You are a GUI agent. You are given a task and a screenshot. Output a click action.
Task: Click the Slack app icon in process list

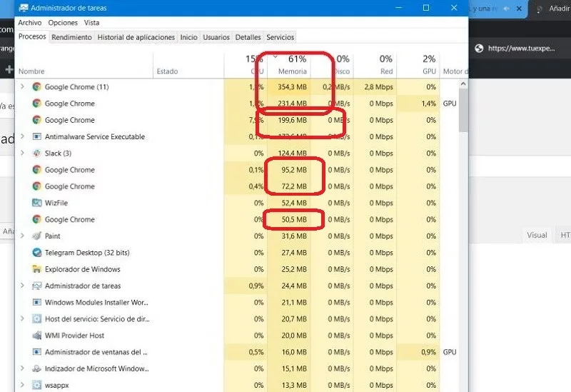[37, 154]
